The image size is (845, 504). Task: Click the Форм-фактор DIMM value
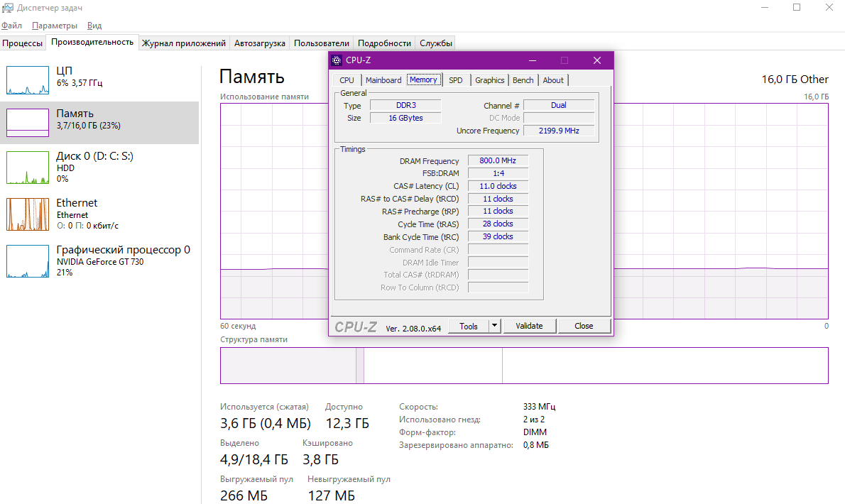[x=535, y=432]
